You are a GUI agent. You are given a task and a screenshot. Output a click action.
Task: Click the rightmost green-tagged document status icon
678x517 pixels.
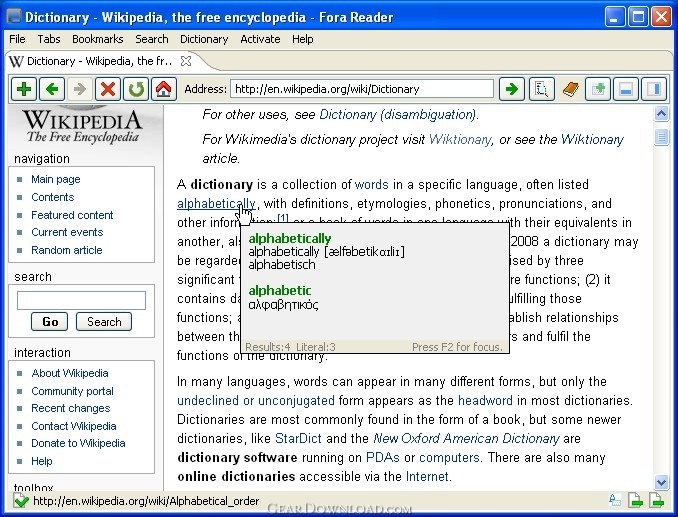[656, 501]
